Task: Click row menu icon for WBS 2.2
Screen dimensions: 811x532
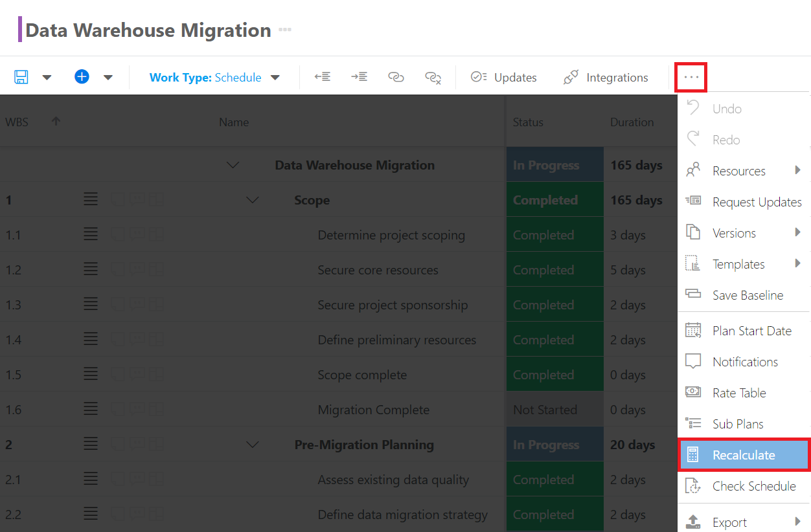Action: 91,514
